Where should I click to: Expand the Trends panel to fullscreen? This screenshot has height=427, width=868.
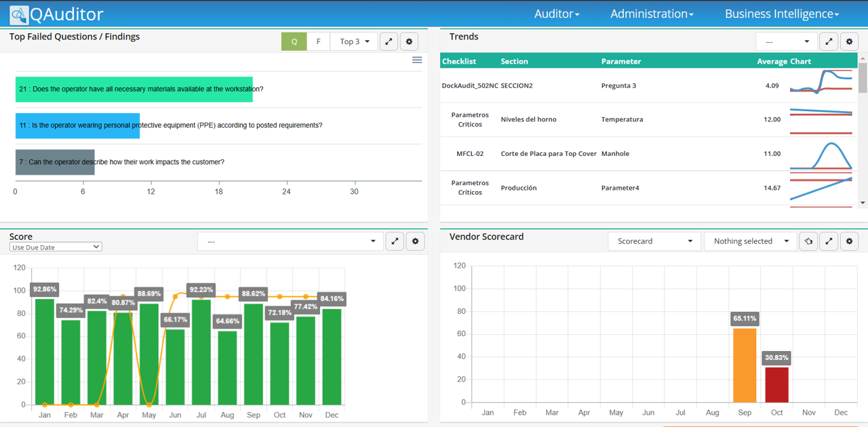(829, 41)
